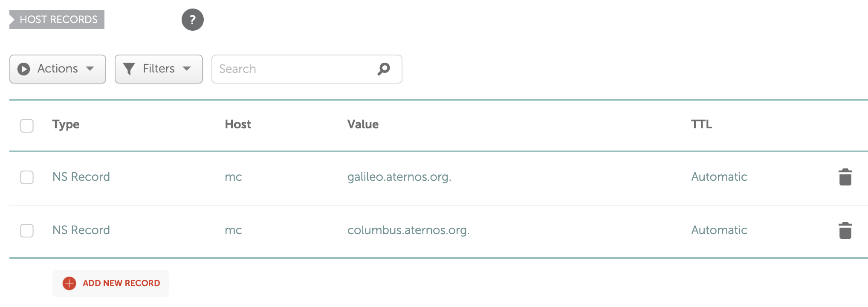Delete the galileo.aternos.org NS record
The width and height of the screenshot is (868, 307).
point(845,177)
